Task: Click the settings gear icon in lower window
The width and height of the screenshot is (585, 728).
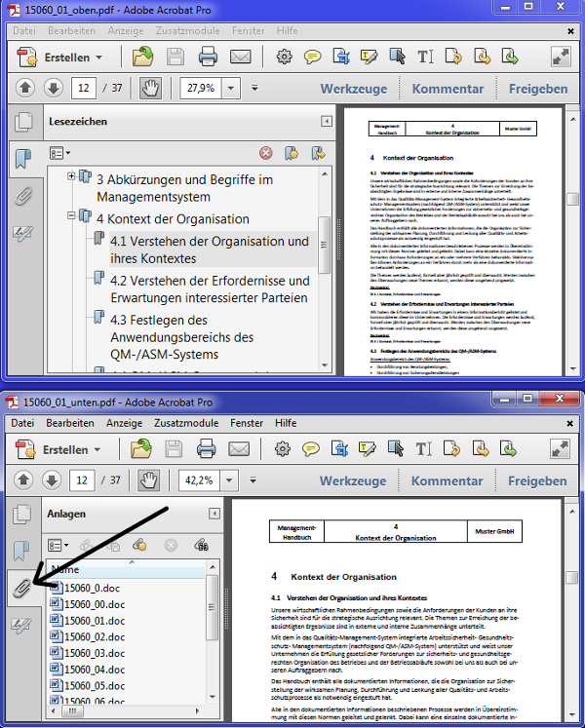Action: (x=284, y=449)
